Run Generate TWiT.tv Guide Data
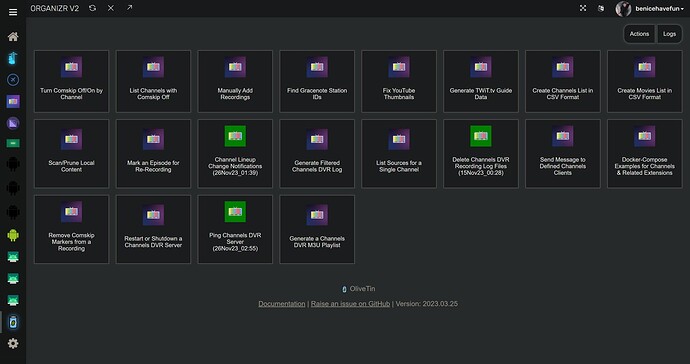Viewport: 690px width, 364px height. point(481,81)
